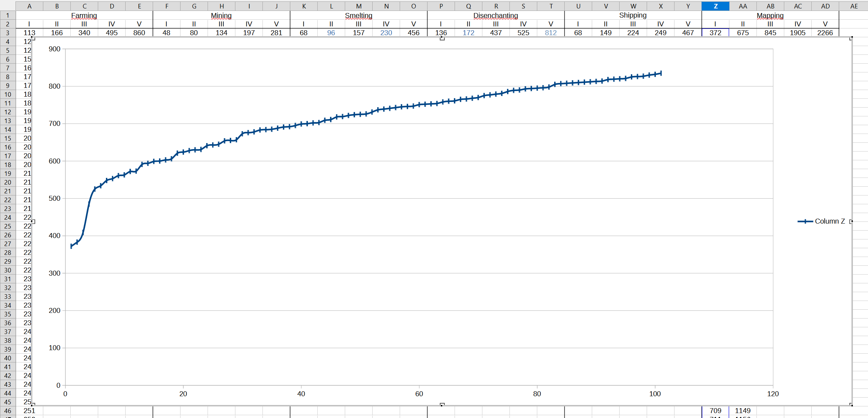
Task: Select cell containing 525
Action: tap(523, 33)
